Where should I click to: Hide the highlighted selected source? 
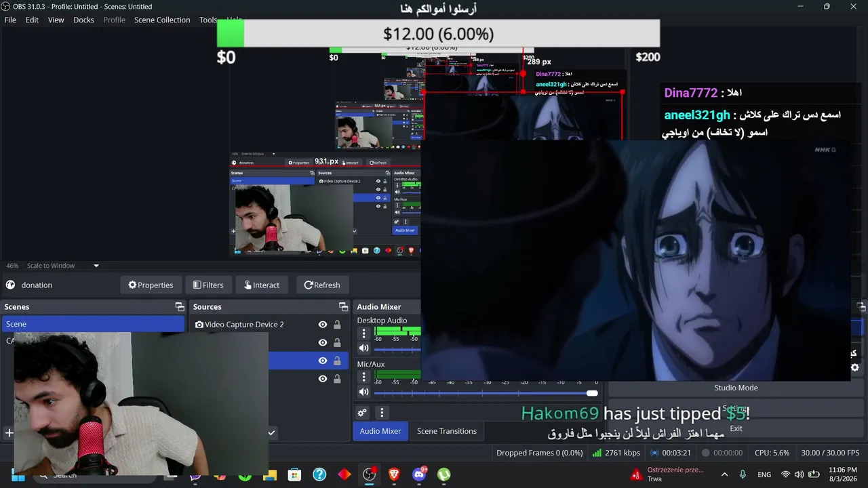pos(323,361)
